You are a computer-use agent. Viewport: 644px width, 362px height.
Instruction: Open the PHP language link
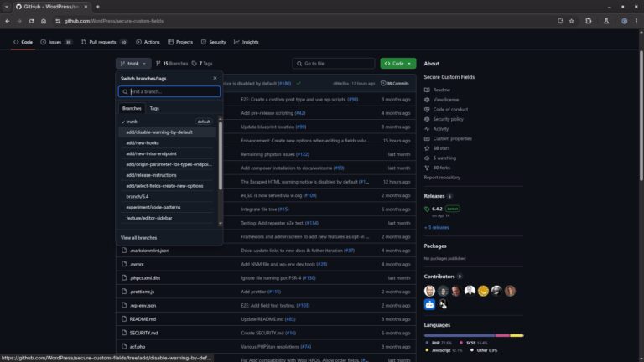click(439, 343)
